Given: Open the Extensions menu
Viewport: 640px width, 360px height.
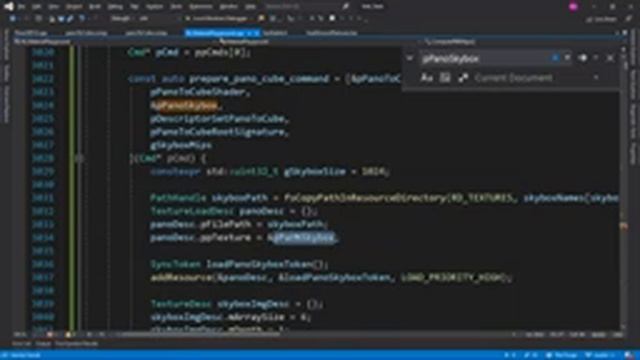Looking at the screenshot, I should (x=200, y=7).
